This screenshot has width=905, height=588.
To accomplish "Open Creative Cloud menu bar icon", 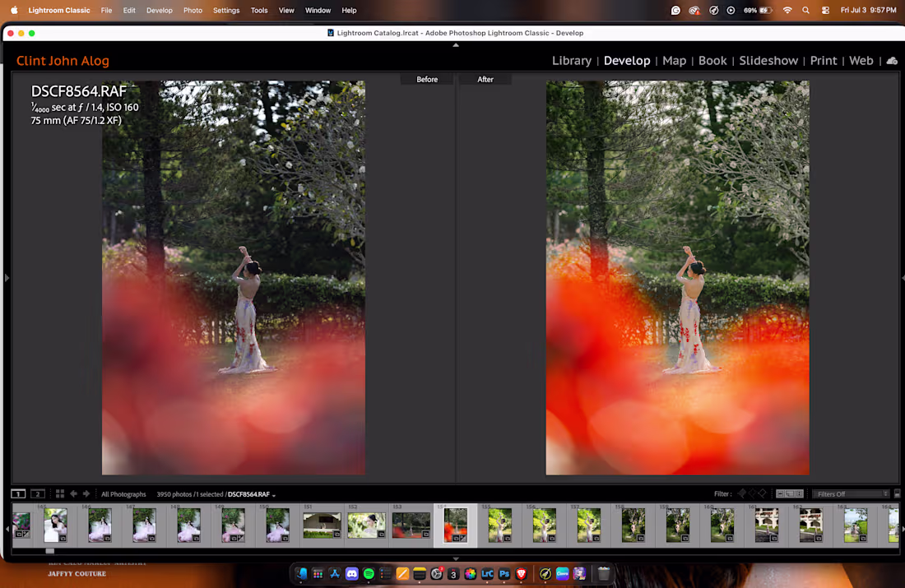I will [694, 11].
